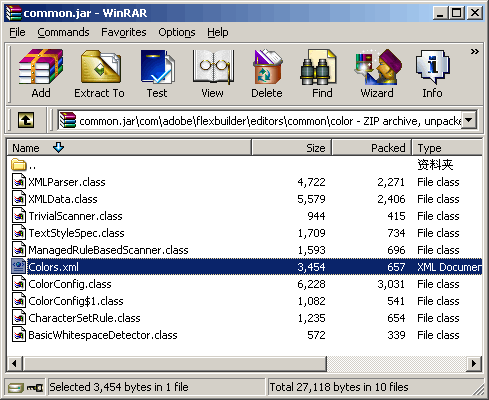Screen dimensions: 489x400
Task: Click the Name column sort arrow
Action: [58, 147]
